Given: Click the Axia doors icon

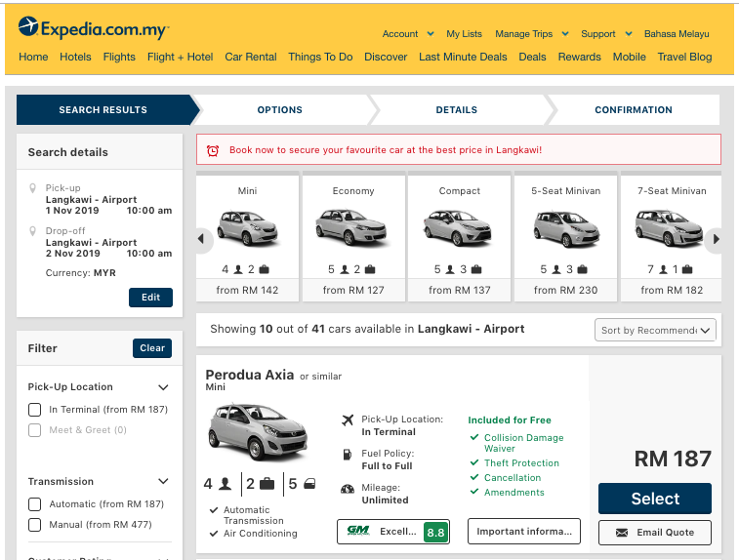Looking at the screenshot, I should pyautogui.click(x=309, y=484).
